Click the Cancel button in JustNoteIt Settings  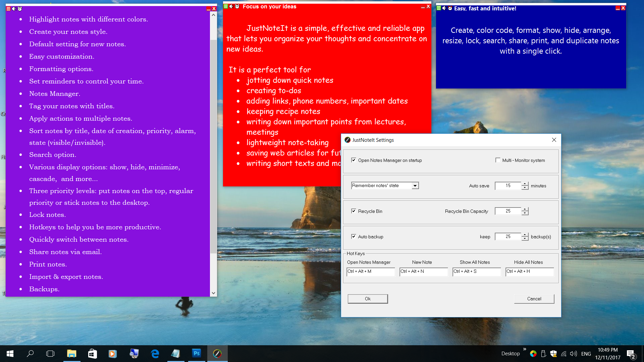point(534,299)
